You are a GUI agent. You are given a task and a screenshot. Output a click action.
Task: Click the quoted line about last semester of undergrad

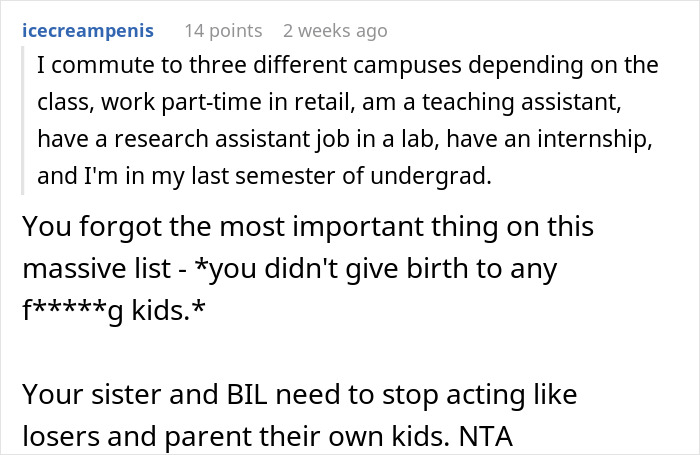pyautogui.click(x=264, y=176)
